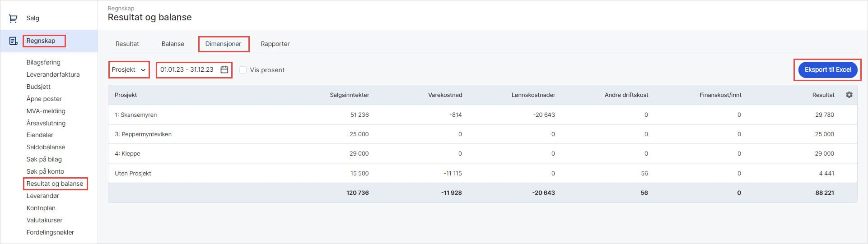Open Kontoplan in the sidebar menu
Image resolution: width=868 pixels, height=244 pixels.
[41, 208]
